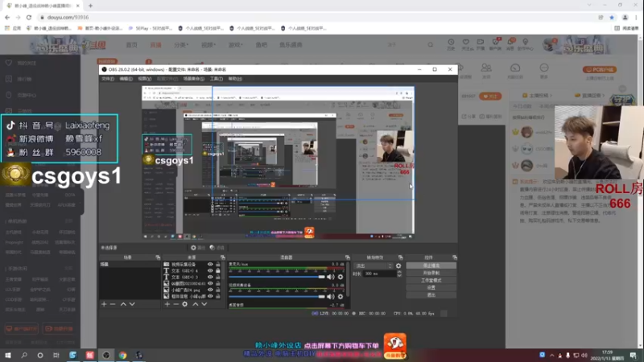Toggle visibility of 小峰广告 png source

210,290
